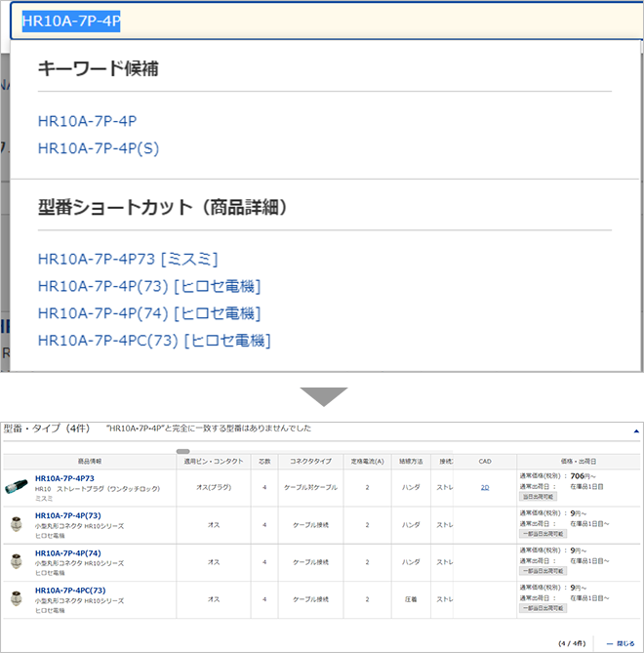Open product name link HR10A-7P-4P(74) in table

(x=67, y=551)
